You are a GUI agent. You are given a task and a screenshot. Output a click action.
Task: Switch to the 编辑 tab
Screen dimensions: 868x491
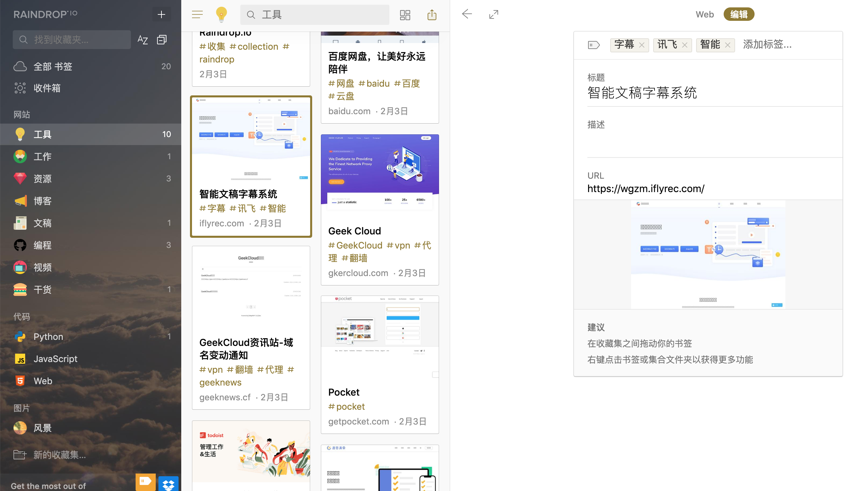739,14
